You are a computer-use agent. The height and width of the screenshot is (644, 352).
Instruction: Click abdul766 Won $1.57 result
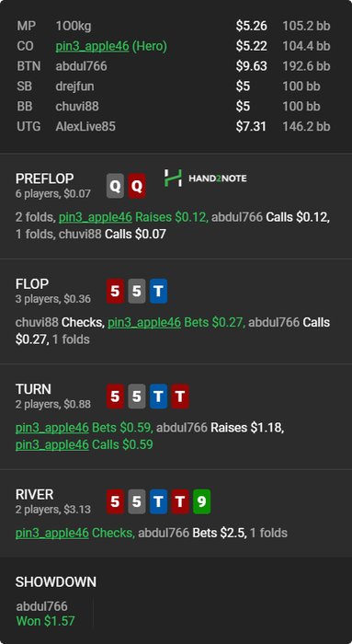coord(46,614)
